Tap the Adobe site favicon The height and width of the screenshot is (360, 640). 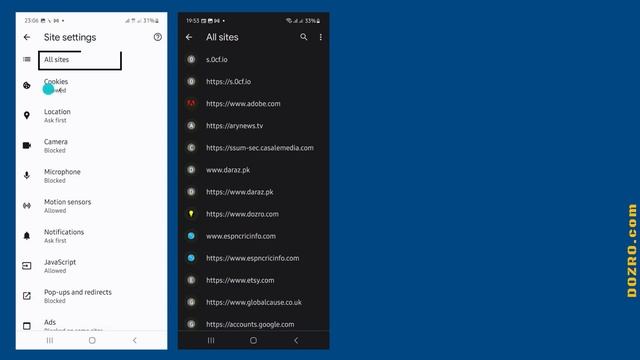pos(191,104)
